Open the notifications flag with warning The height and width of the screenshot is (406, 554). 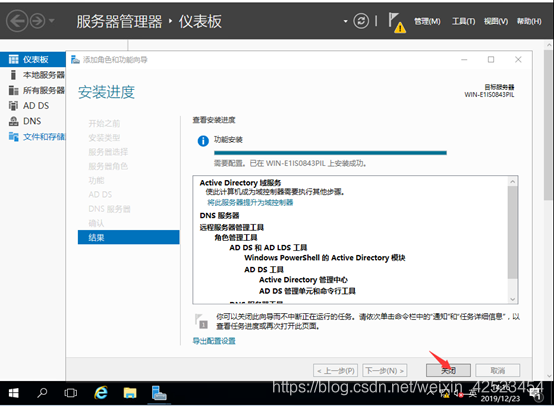tap(397, 22)
